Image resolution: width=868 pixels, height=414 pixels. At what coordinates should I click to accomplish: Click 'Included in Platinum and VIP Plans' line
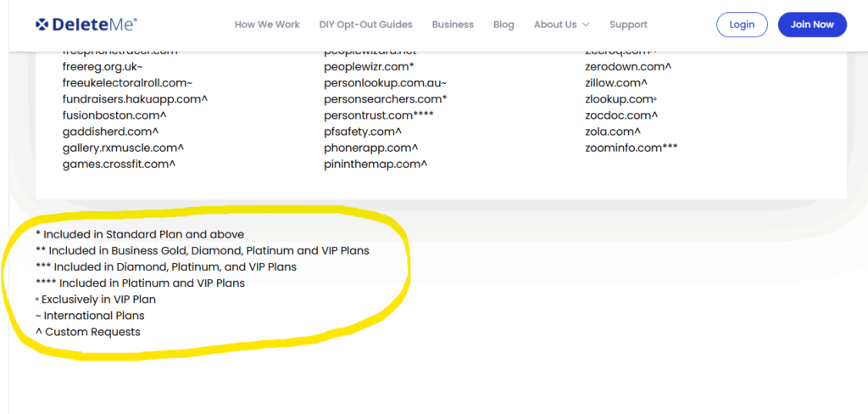[140, 283]
